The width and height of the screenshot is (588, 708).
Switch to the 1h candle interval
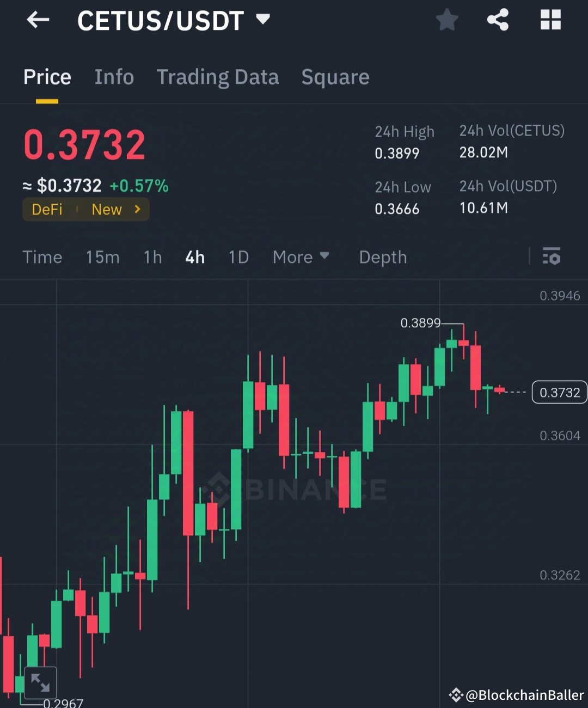tap(152, 257)
